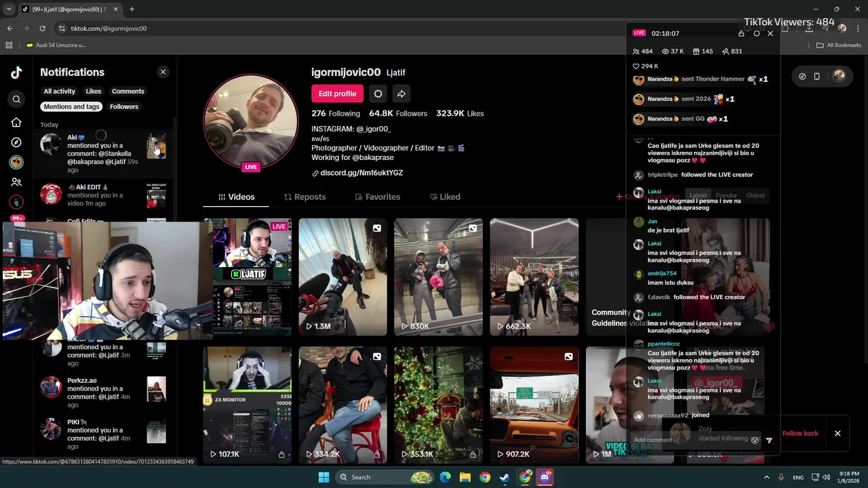The width and height of the screenshot is (868, 488).
Task: Switch to the Videos tab
Action: tap(236, 197)
